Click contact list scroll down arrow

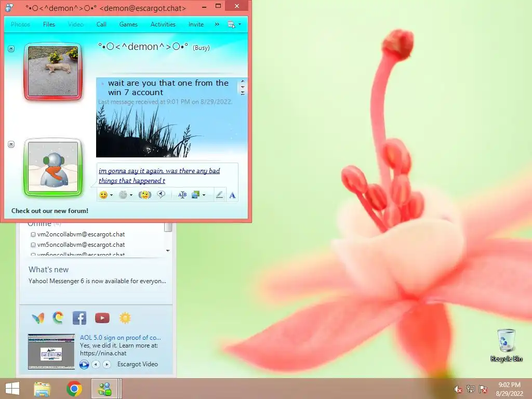168,251
